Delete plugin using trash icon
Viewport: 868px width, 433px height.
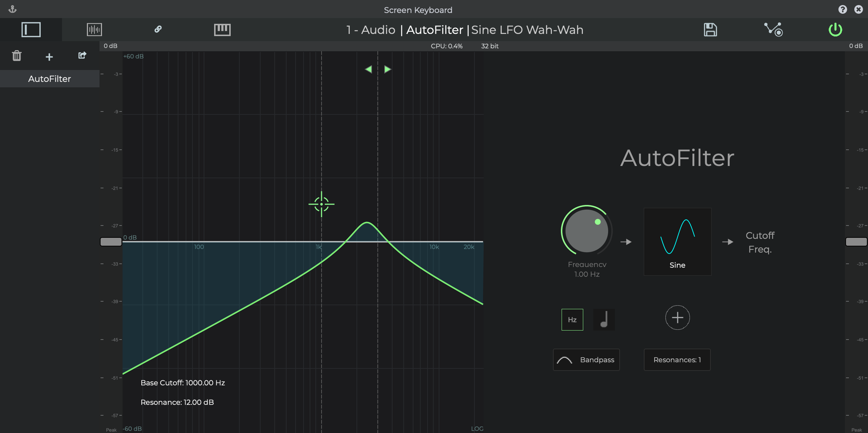[17, 56]
